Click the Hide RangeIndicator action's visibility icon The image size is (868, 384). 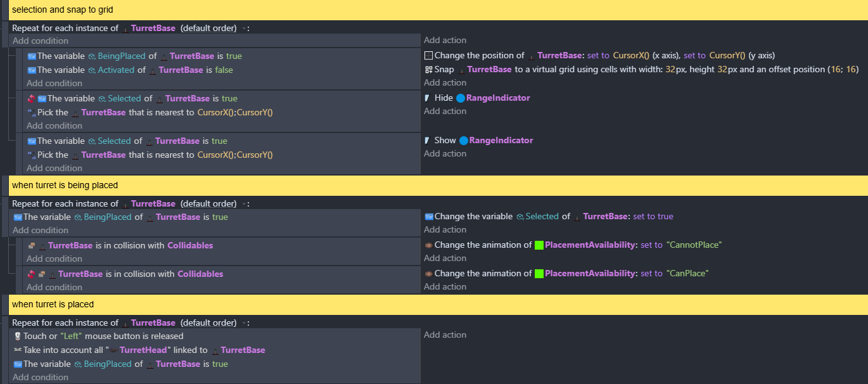[x=428, y=98]
